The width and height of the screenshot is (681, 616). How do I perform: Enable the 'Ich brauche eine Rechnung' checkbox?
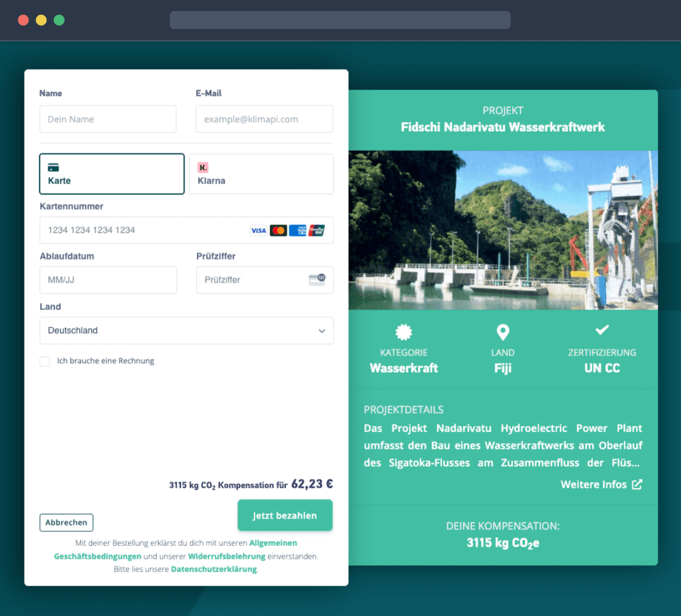pos(45,361)
